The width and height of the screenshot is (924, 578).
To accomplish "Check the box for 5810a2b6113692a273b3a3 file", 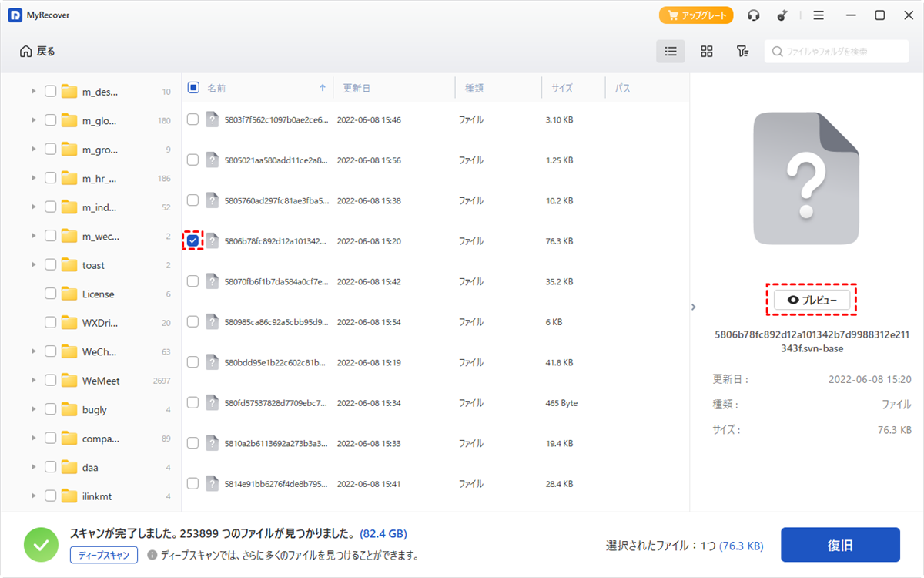I will [x=193, y=443].
